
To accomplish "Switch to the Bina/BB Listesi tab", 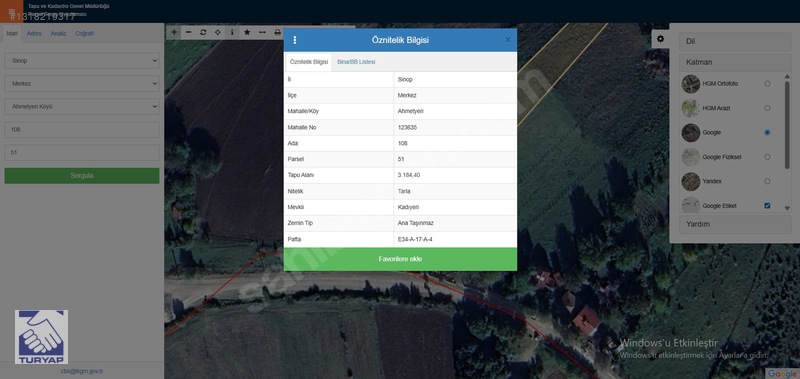I will click(x=356, y=62).
